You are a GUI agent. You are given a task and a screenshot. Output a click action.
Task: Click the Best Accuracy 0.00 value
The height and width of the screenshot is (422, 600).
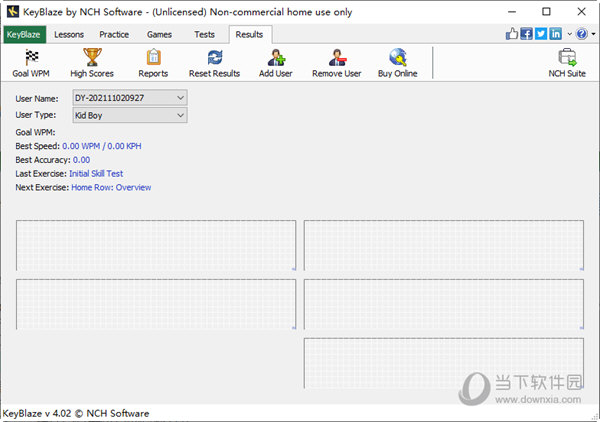click(82, 160)
